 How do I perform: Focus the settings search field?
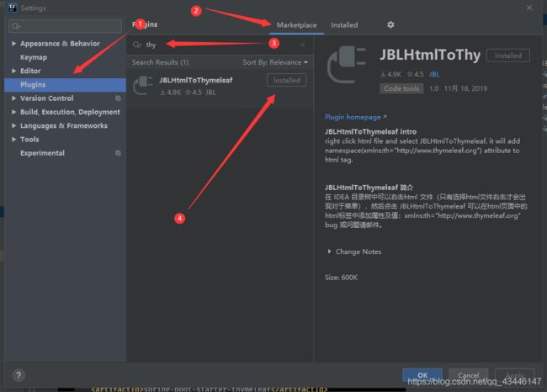tap(66, 26)
